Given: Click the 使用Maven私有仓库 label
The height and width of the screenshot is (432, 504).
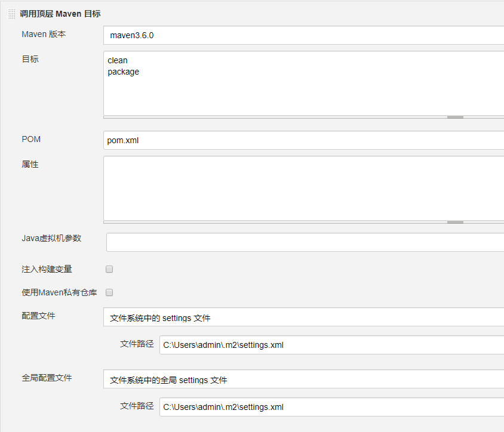Looking at the screenshot, I should coord(59,292).
